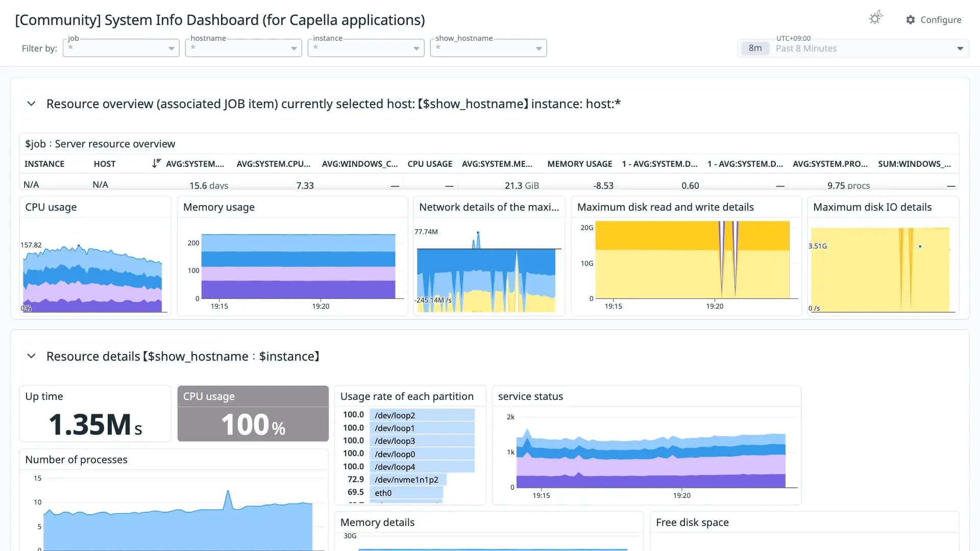Click the Network details widget title
The image size is (980, 551).
[x=489, y=207]
